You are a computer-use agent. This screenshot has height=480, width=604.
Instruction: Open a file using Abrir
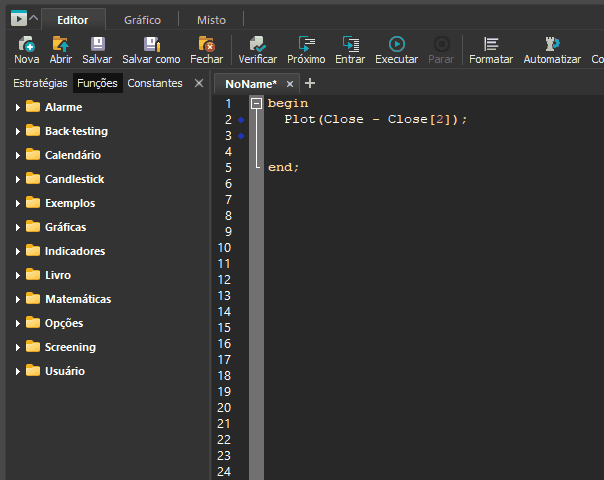(60, 50)
